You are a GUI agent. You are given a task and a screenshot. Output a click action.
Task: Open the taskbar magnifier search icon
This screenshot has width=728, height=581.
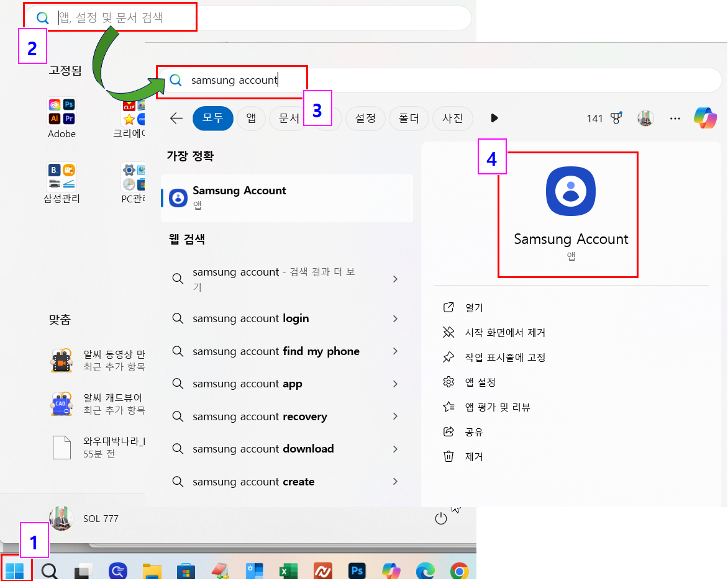click(49, 571)
